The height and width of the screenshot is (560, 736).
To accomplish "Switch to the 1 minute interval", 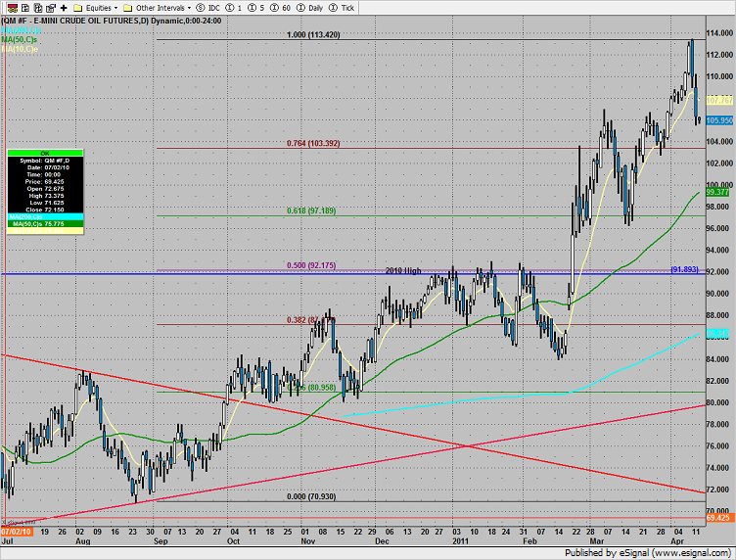I will [x=234, y=8].
